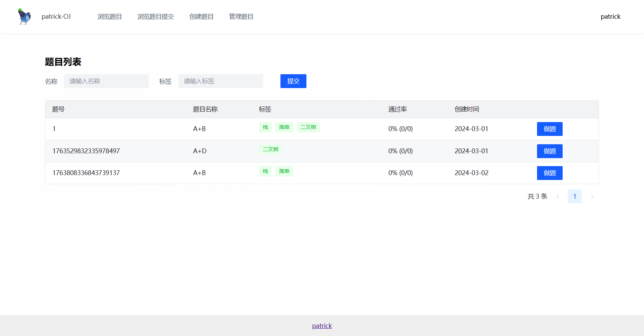Viewport: 644px width, 336px height.
Task: Open the 管理题目 menu item
Action: [241, 17]
